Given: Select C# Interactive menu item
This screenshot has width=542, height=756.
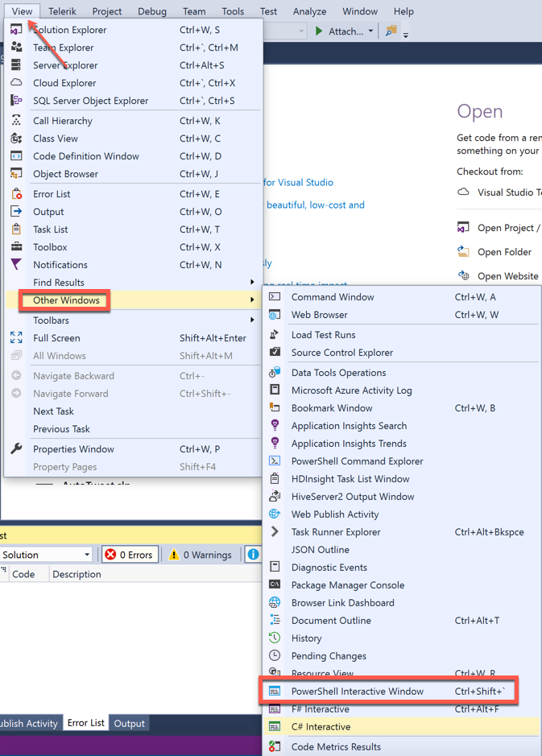Looking at the screenshot, I should (x=401, y=726).
